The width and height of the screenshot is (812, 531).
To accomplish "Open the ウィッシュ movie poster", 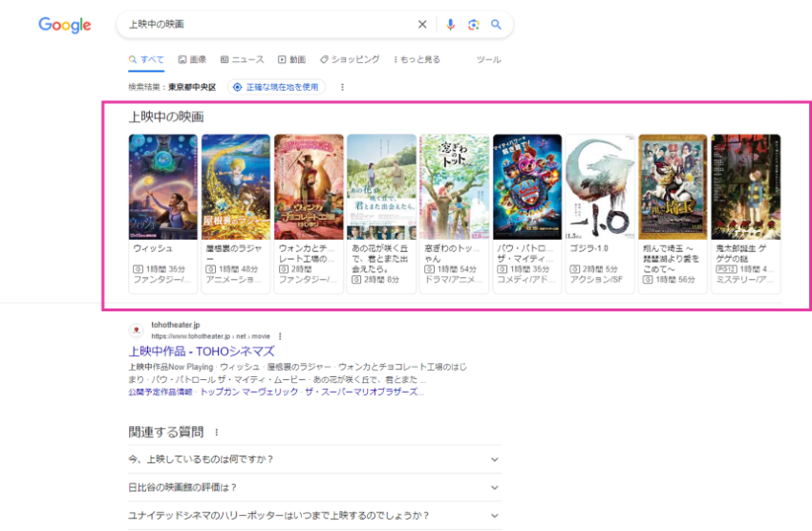I will pyautogui.click(x=163, y=187).
